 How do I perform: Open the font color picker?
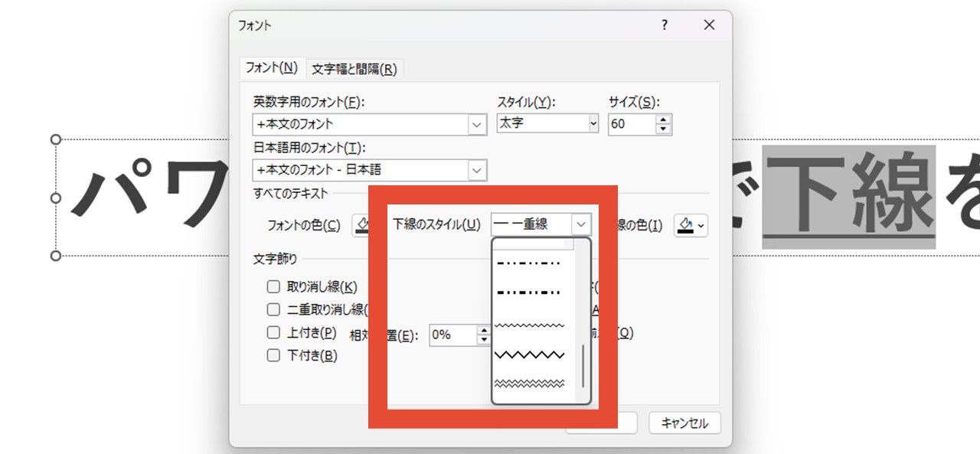click(x=361, y=225)
